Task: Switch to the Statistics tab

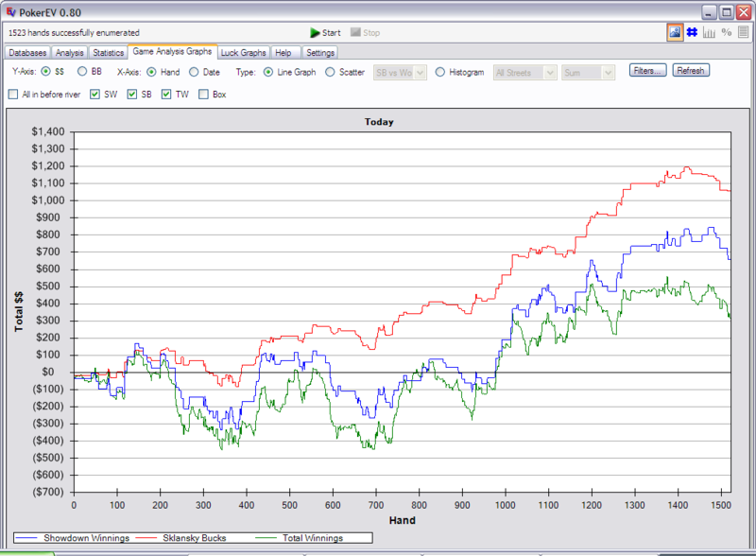Action: pos(108,53)
